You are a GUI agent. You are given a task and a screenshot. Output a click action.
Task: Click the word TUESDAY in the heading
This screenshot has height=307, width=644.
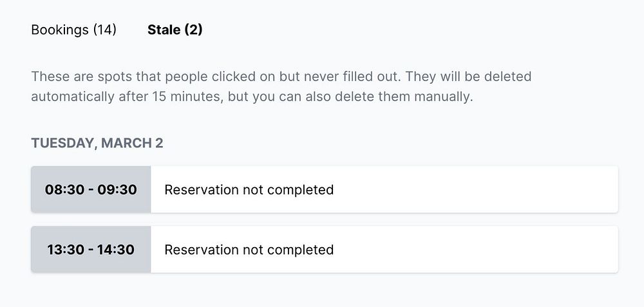pos(62,143)
